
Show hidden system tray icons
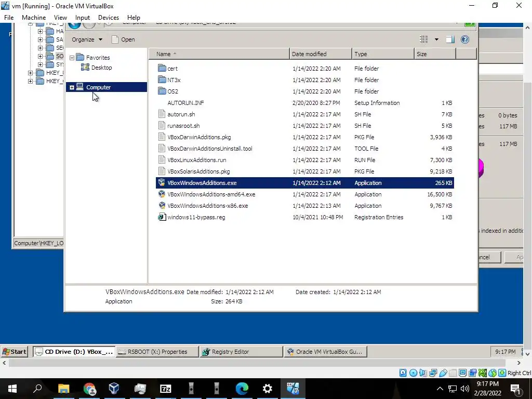(440, 389)
